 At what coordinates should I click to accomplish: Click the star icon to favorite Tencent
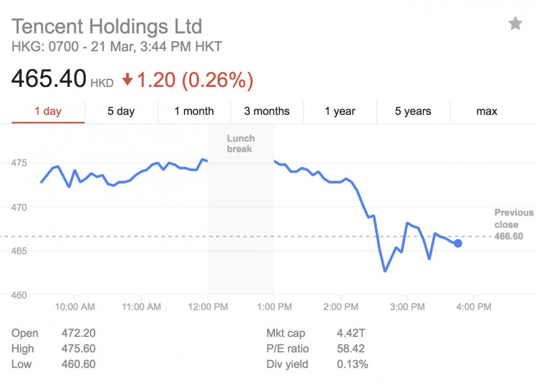click(515, 24)
